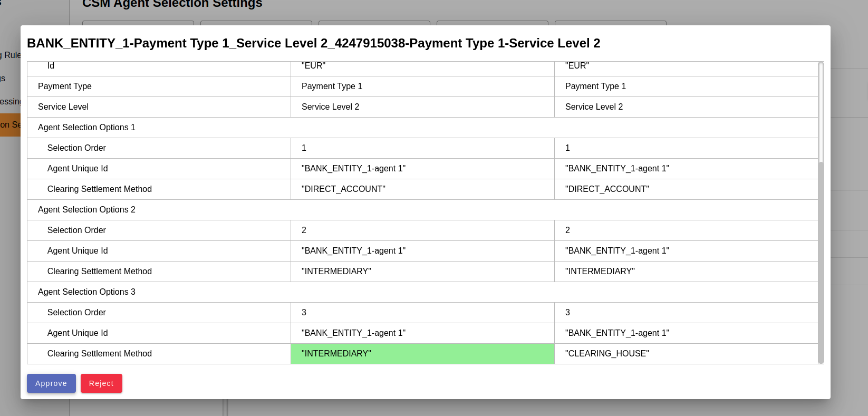The image size is (868, 416).
Task: Click the Service Level row label
Action: [63, 107]
